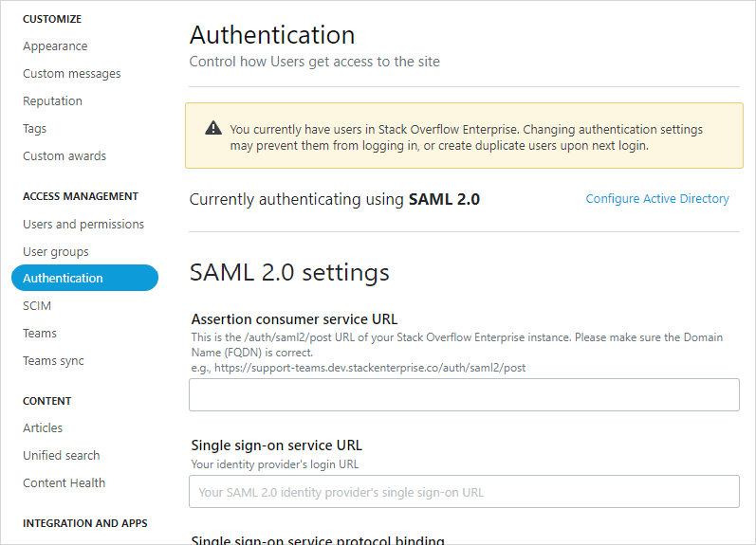Navigate to Unified search

click(x=62, y=456)
